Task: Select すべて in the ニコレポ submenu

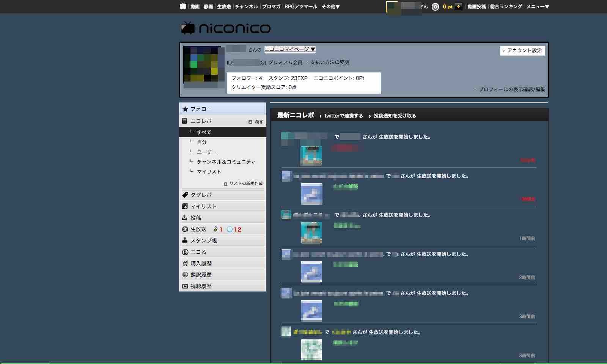Action: [223, 132]
